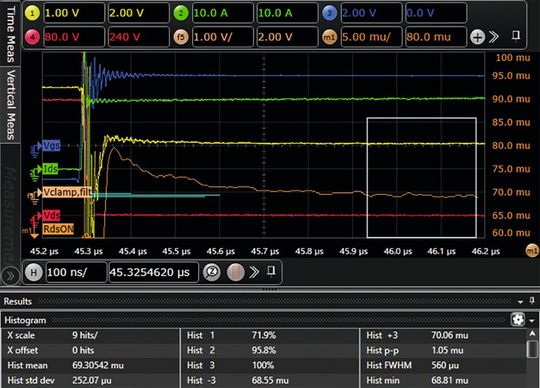Select the Vds waveform label
The height and width of the screenshot is (388, 540).
(51, 216)
